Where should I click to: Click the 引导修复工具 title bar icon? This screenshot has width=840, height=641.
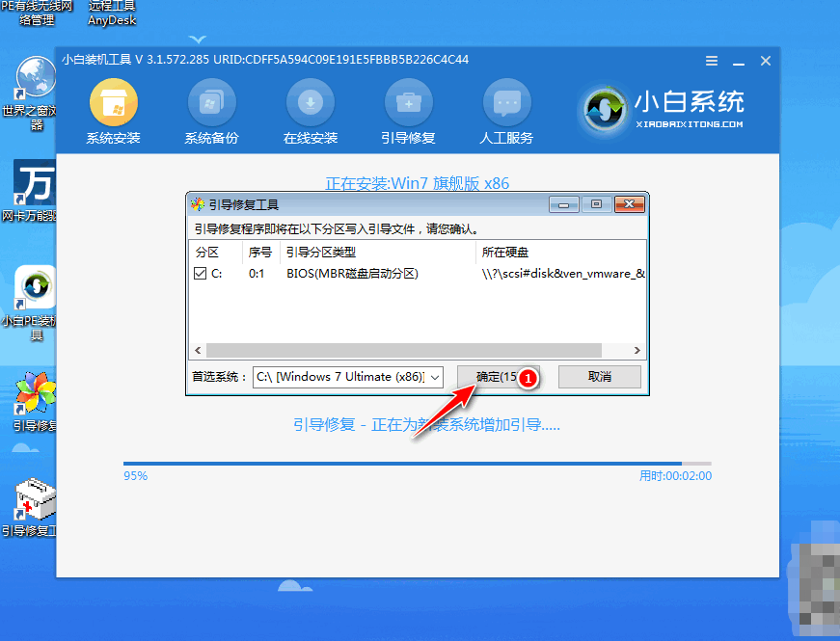(x=198, y=204)
